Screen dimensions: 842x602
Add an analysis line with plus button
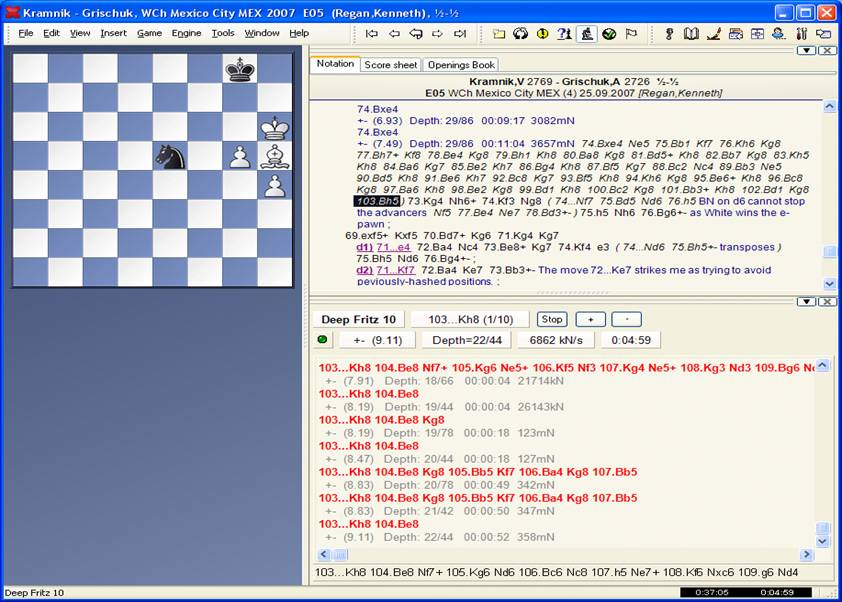coord(590,319)
